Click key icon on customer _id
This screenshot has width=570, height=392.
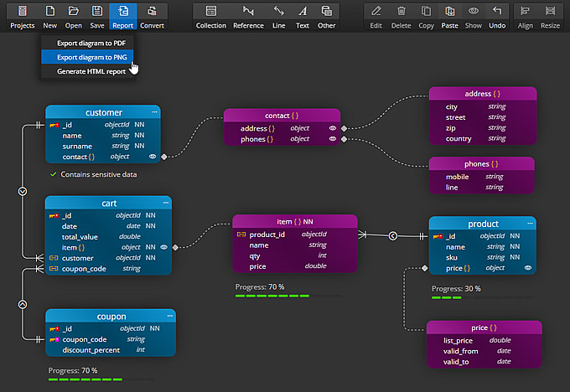click(x=54, y=125)
